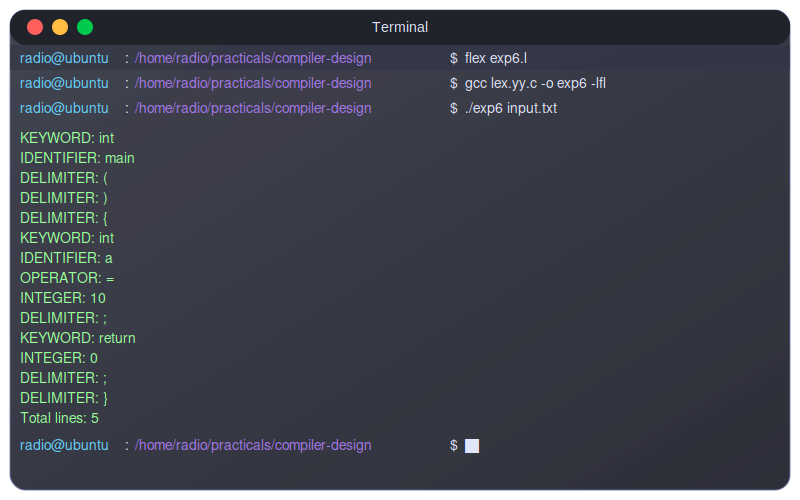Click the './exp6 input.txt' command

pyautogui.click(x=510, y=108)
